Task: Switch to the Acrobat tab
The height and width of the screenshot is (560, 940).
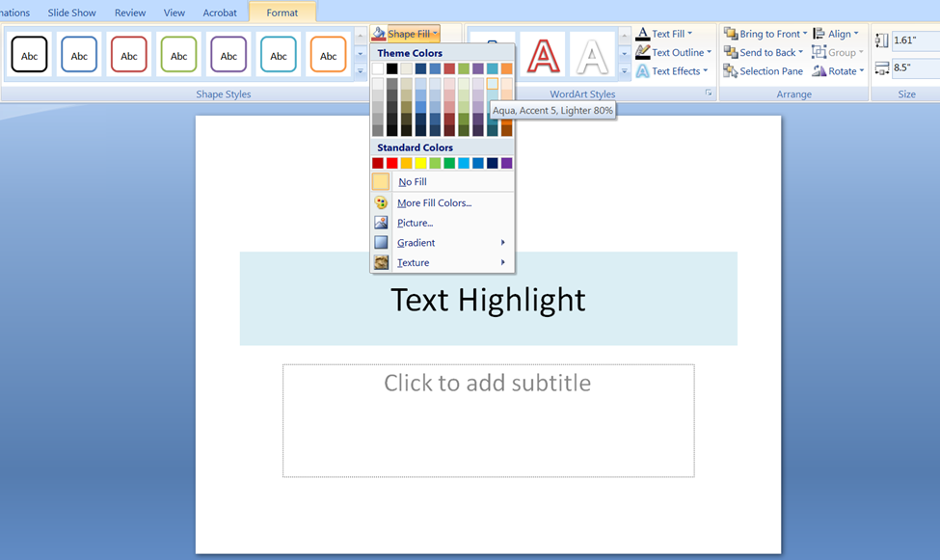Action: point(220,13)
